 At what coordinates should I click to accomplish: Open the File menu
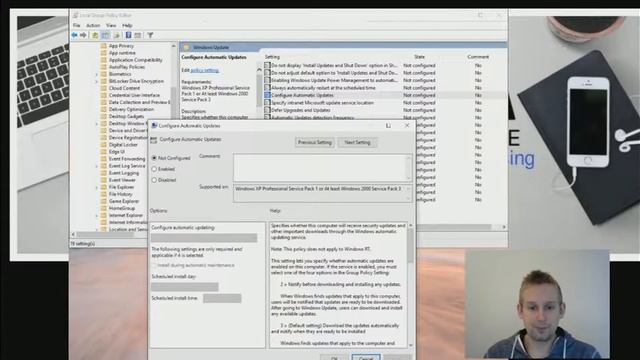pyautogui.click(x=77, y=25)
